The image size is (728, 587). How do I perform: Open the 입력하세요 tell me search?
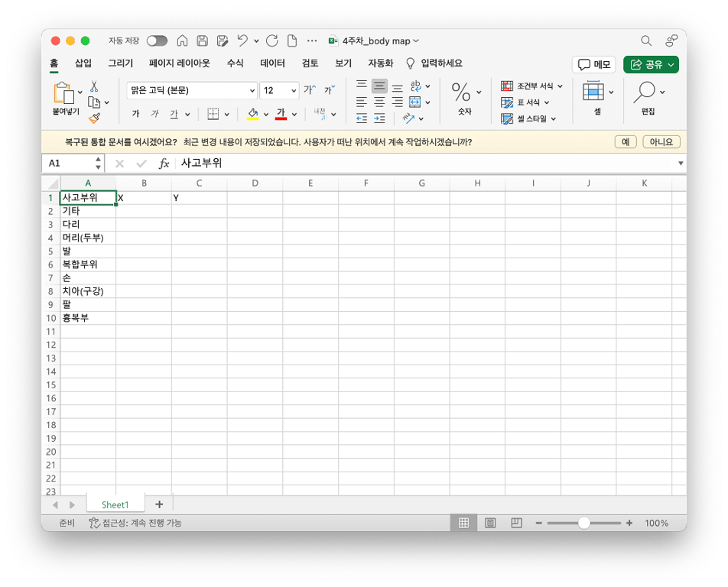click(434, 63)
